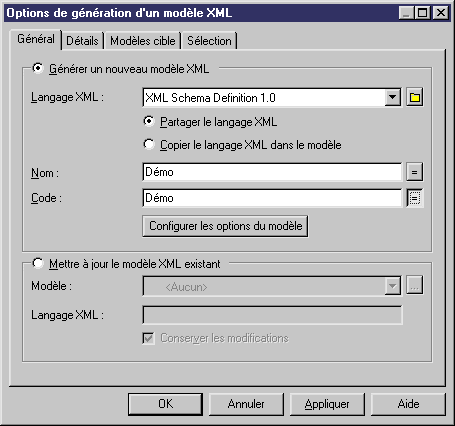Click the equals button beside Nom field
The image size is (455, 426).
click(x=415, y=172)
